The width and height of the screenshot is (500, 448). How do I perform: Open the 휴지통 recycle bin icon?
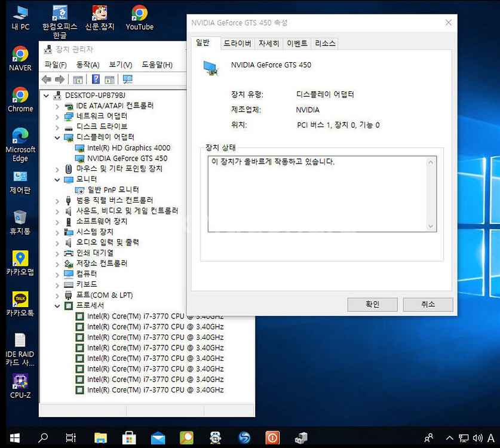20,223
